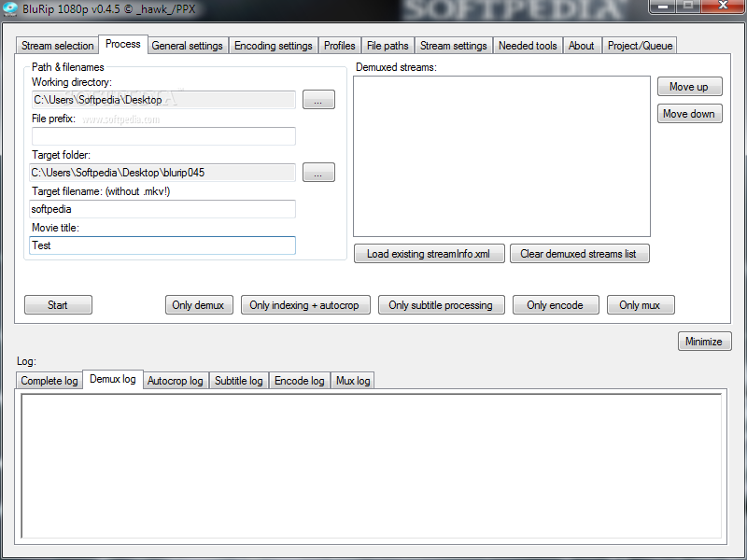Close the BluRip window
The width and height of the screenshot is (747, 560).
point(723,7)
